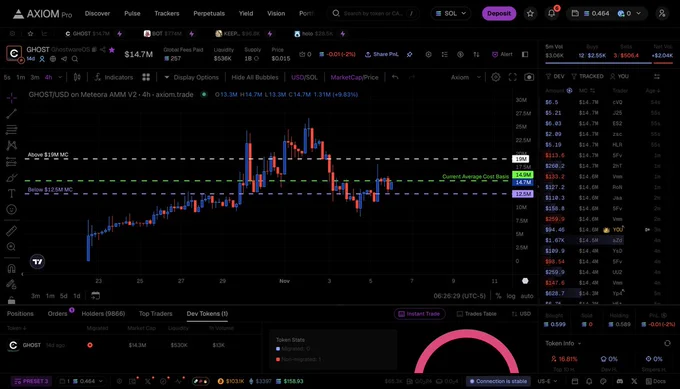This screenshot has width=680, height=389.
Task: Select the ruler measure tool
Action: pos(11,231)
